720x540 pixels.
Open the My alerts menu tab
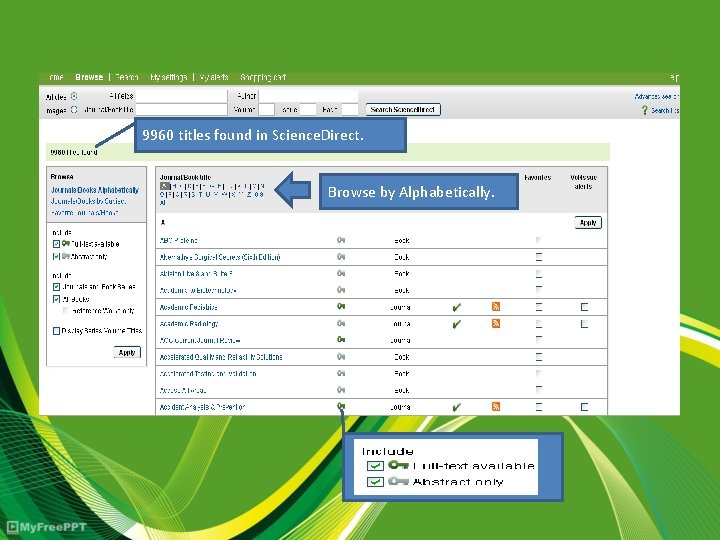click(x=214, y=77)
